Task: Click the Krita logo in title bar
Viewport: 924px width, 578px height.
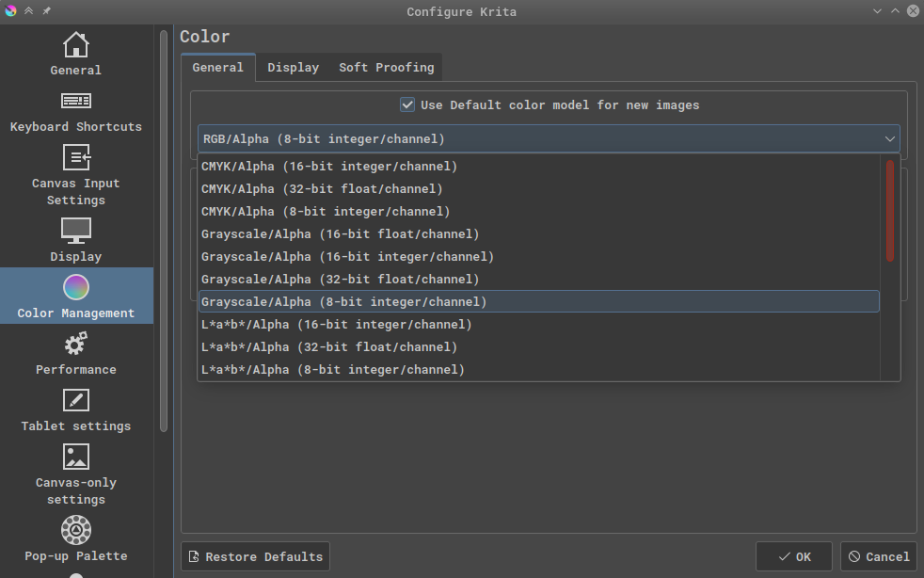Action: point(10,10)
